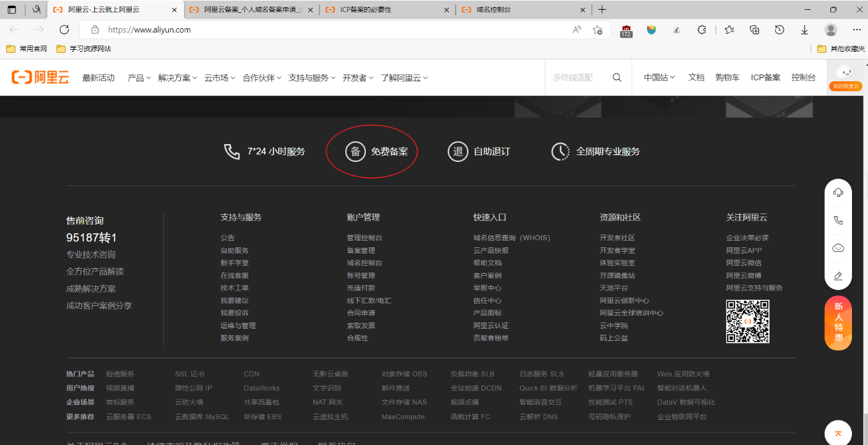Open the browser history icon
868x445 pixels.
coord(779,30)
